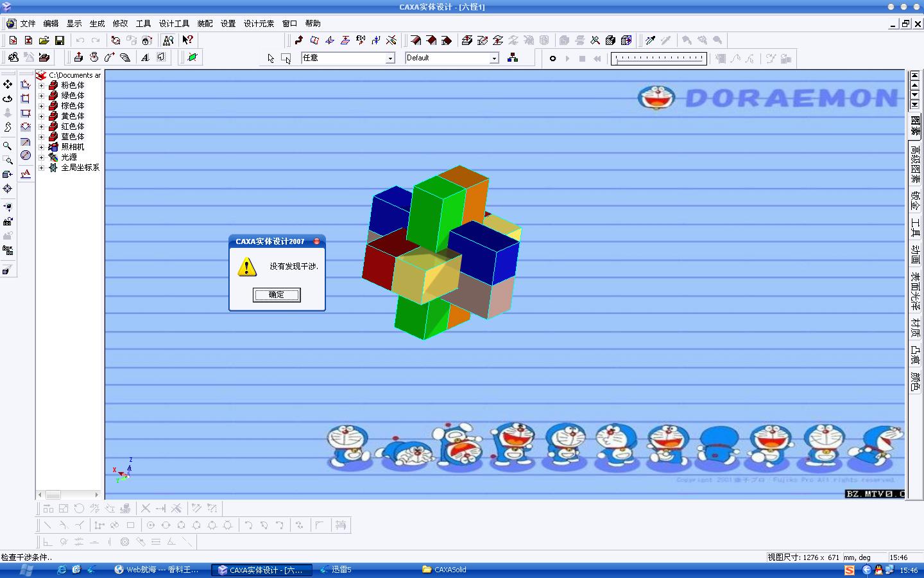Expand the 照相机 tree node

click(x=41, y=147)
